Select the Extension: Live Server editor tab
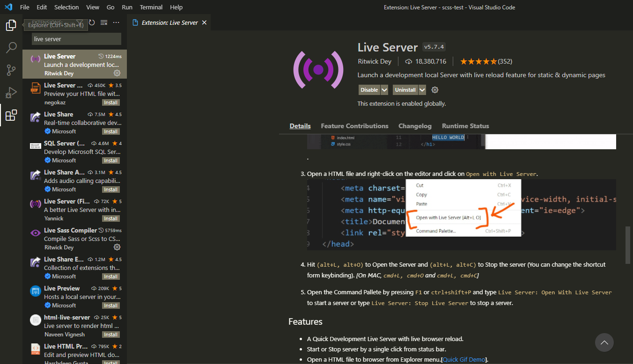This screenshot has height=364, width=633. (x=169, y=22)
